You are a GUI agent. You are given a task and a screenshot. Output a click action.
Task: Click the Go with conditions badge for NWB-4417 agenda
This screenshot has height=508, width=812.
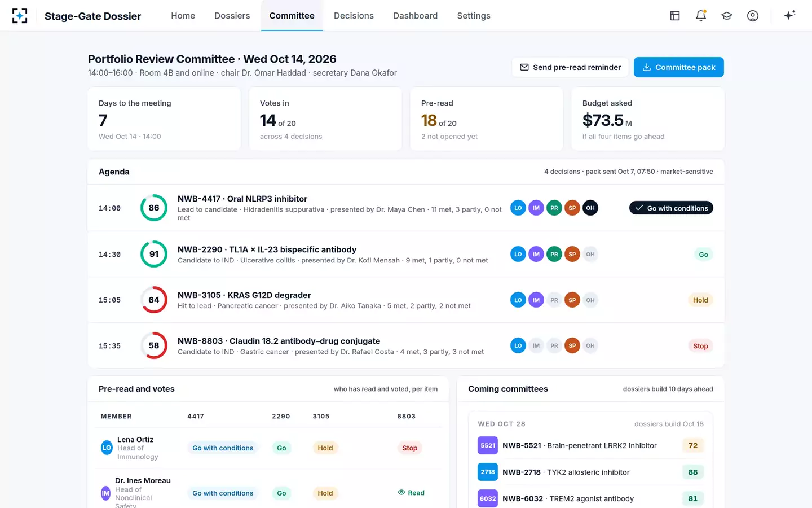(x=671, y=208)
